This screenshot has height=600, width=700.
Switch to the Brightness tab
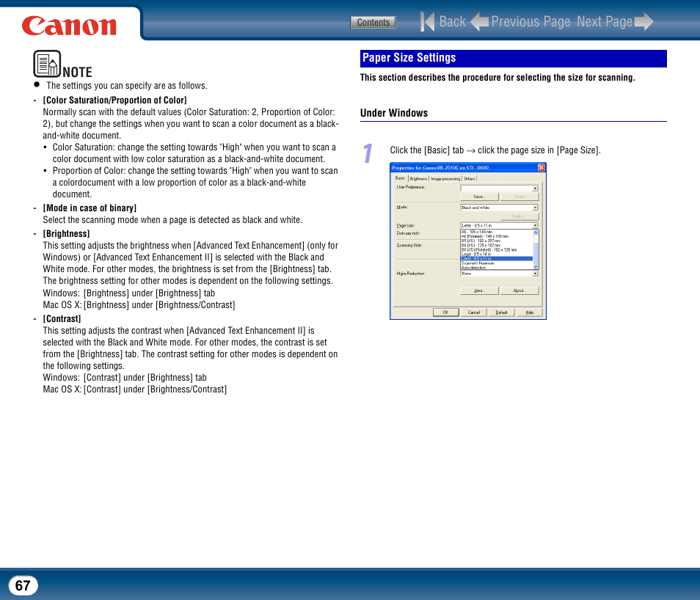coord(418,178)
